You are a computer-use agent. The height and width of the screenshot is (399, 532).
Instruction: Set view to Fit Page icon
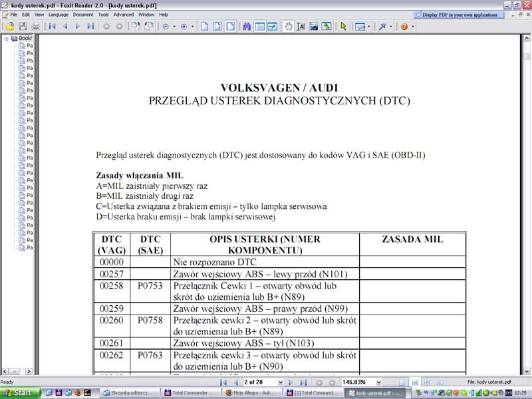(x=217, y=26)
